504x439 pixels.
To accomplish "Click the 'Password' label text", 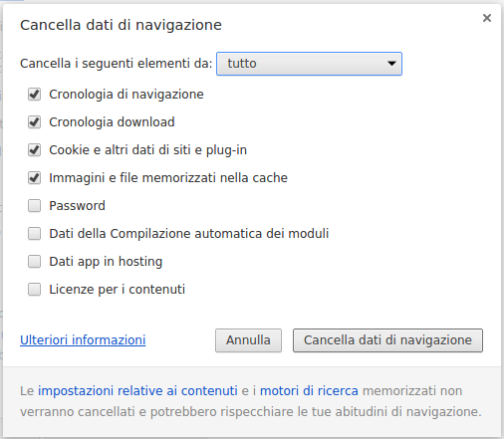I will (x=77, y=206).
